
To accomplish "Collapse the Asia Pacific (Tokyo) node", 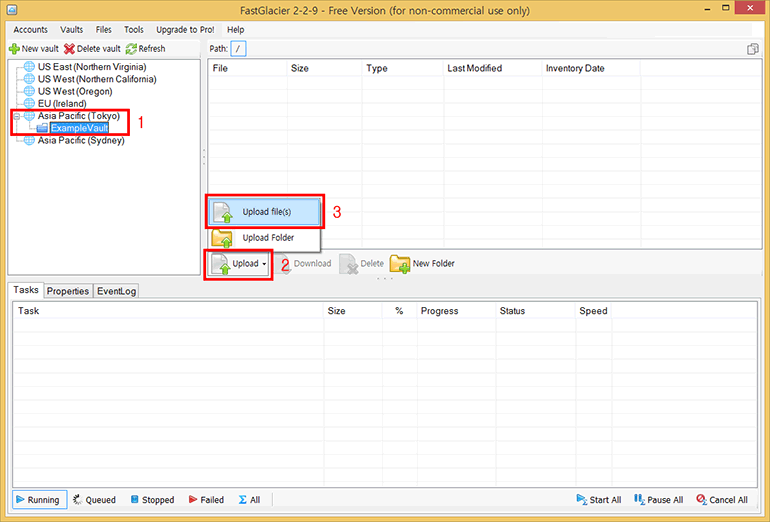I will tap(16, 116).
